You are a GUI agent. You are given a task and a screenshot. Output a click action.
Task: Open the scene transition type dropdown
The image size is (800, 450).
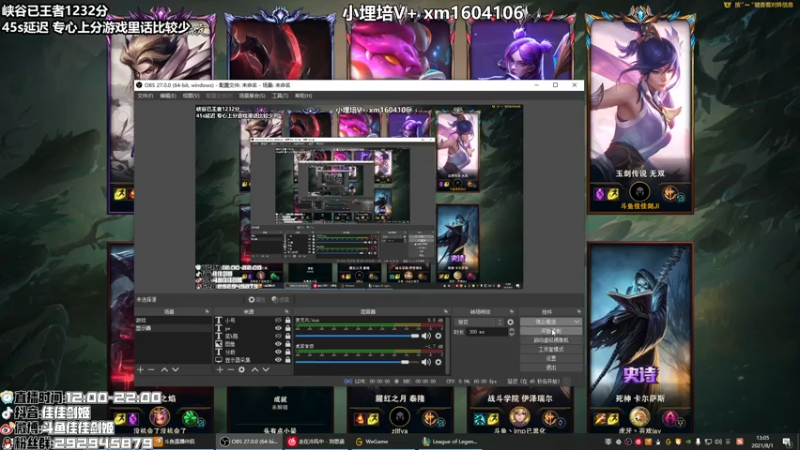pos(479,322)
